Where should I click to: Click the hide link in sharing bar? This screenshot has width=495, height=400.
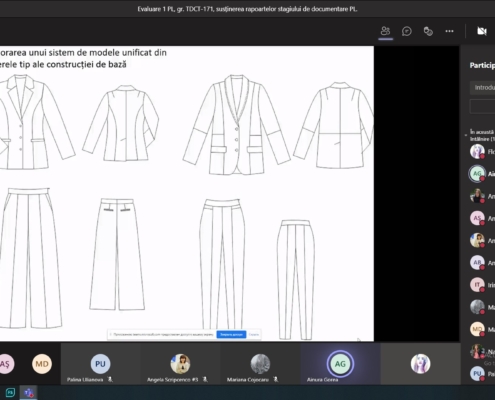coord(254,334)
